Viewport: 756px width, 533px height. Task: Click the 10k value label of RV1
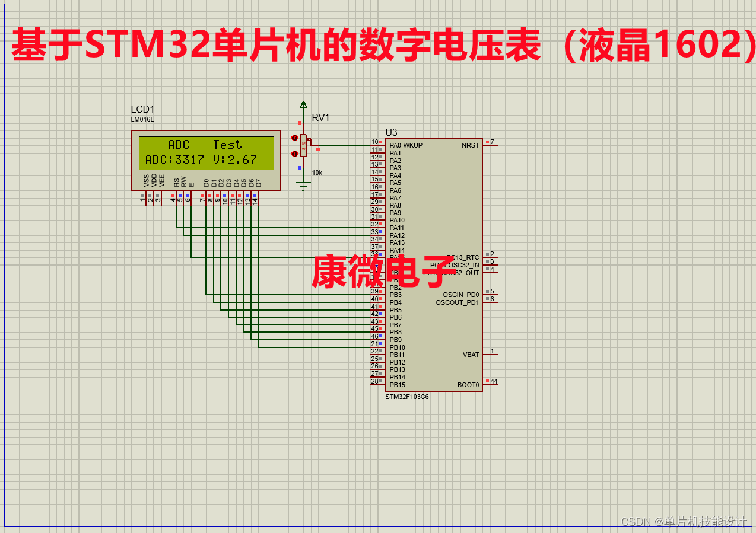coord(317,172)
